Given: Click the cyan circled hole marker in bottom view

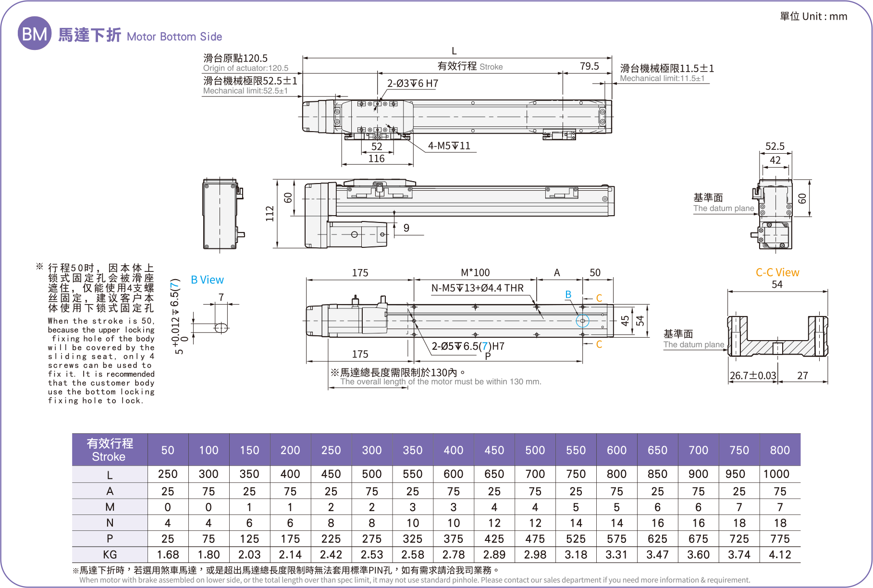Looking at the screenshot, I should (x=582, y=320).
